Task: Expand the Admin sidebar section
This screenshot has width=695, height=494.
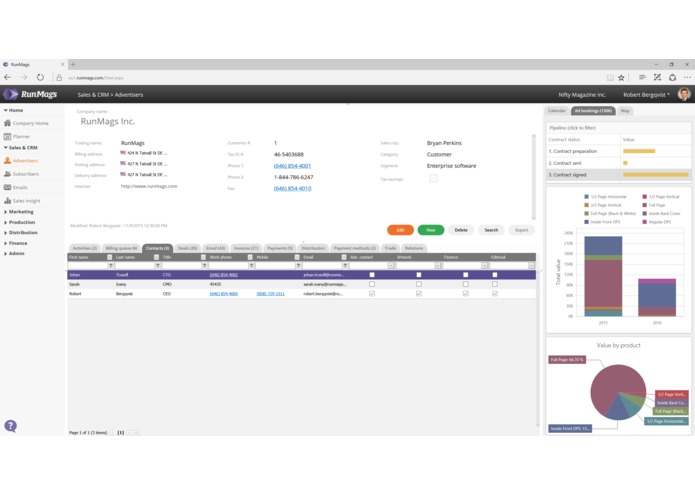Action: tap(6, 253)
